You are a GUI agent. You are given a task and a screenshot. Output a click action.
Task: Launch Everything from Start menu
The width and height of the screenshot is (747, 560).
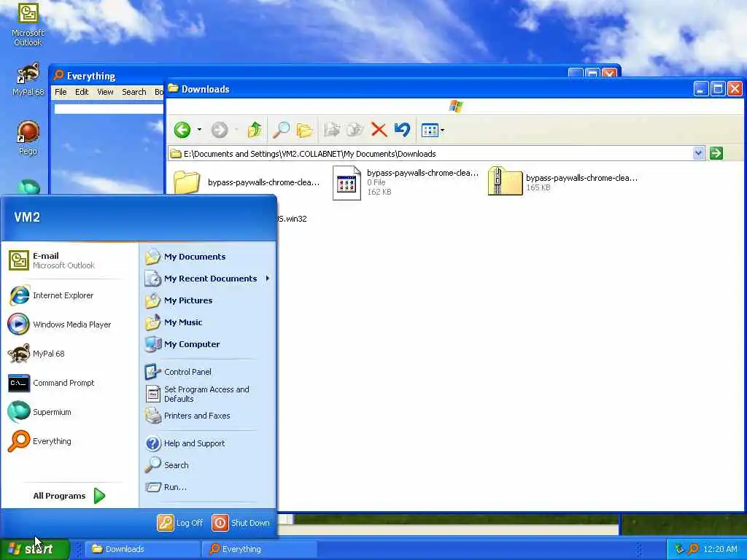(69, 441)
